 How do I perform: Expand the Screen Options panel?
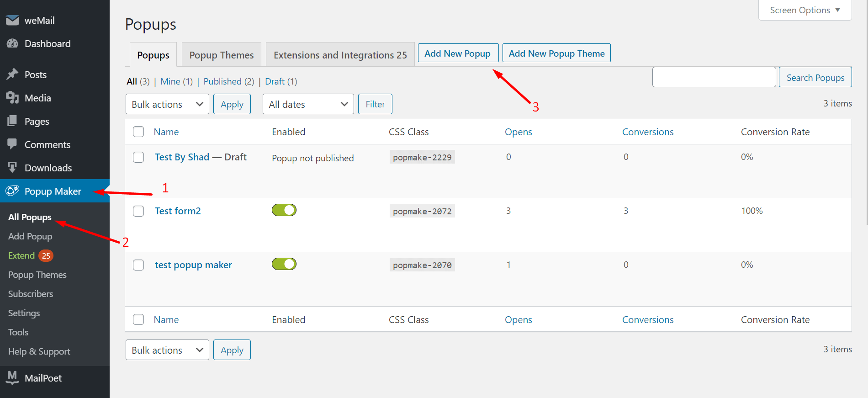point(804,10)
